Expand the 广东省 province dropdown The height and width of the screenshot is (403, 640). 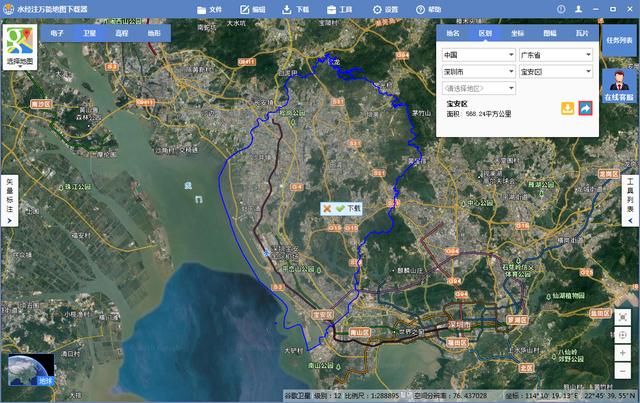coord(556,54)
